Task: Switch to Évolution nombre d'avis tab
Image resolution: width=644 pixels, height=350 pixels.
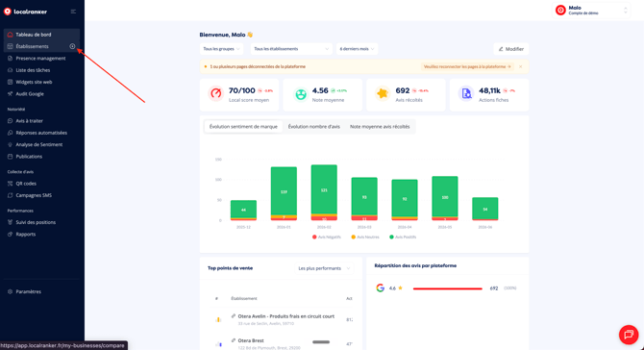Action: click(313, 127)
